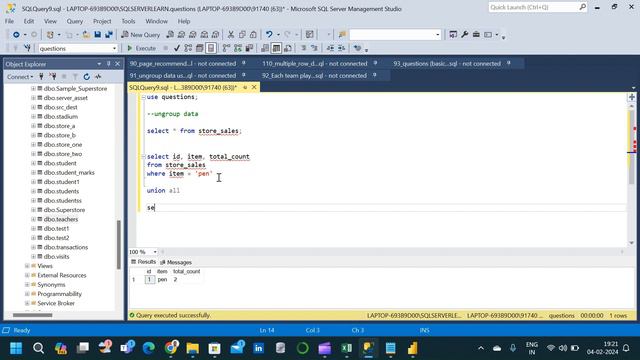Click the Save All icon

coord(109,35)
